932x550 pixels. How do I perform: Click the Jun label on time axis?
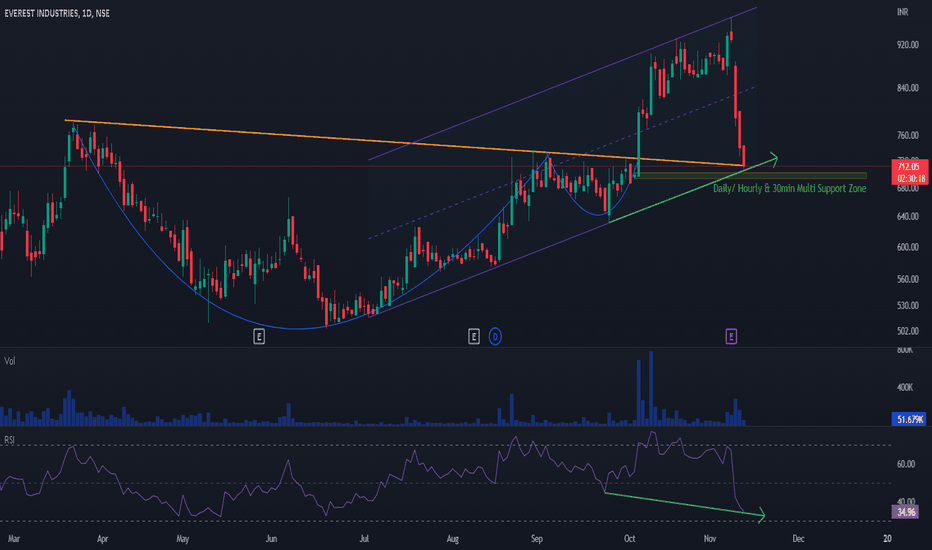click(x=271, y=539)
